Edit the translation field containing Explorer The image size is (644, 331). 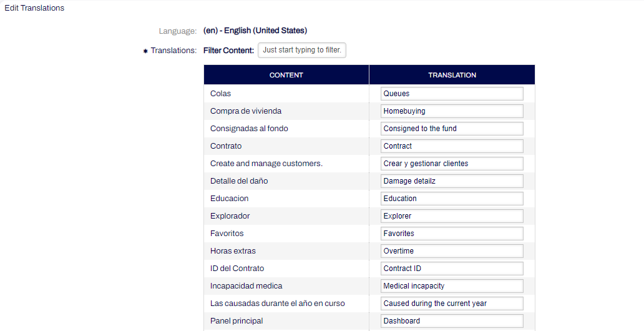(452, 216)
